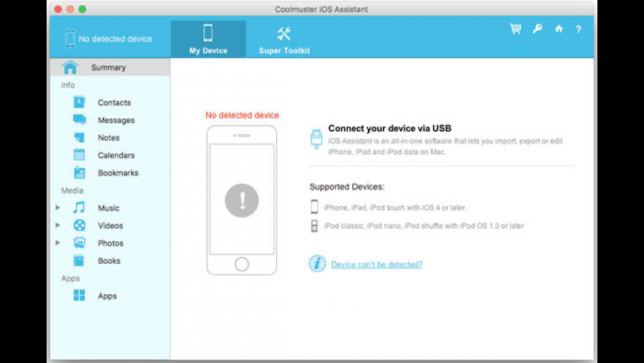
Task: Go to the home page icon in header
Action: pos(559,29)
